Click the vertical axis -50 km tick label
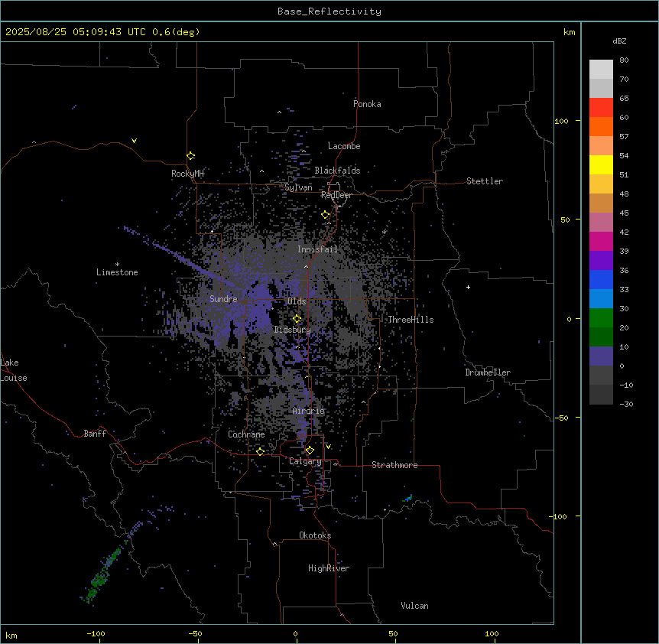 click(x=561, y=418)
